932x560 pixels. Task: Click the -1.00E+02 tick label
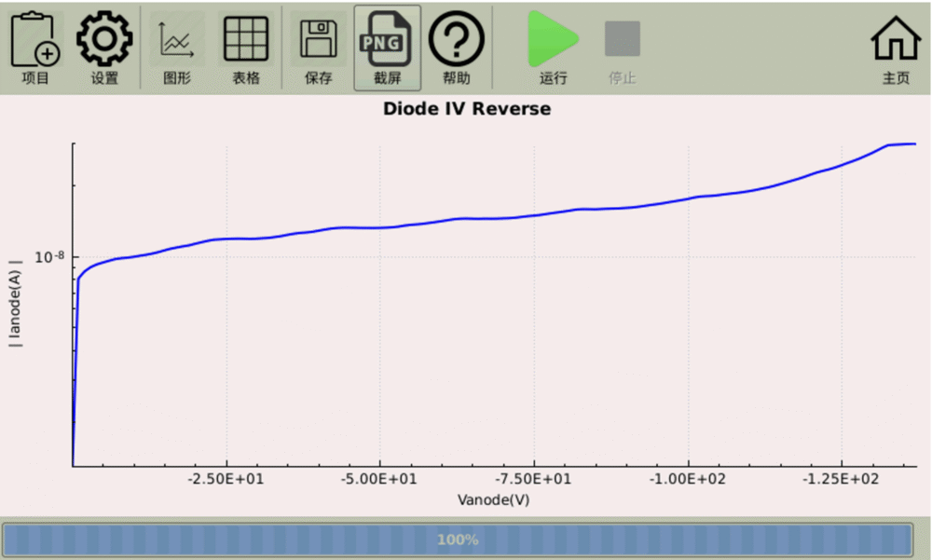[x=688, y=479]
